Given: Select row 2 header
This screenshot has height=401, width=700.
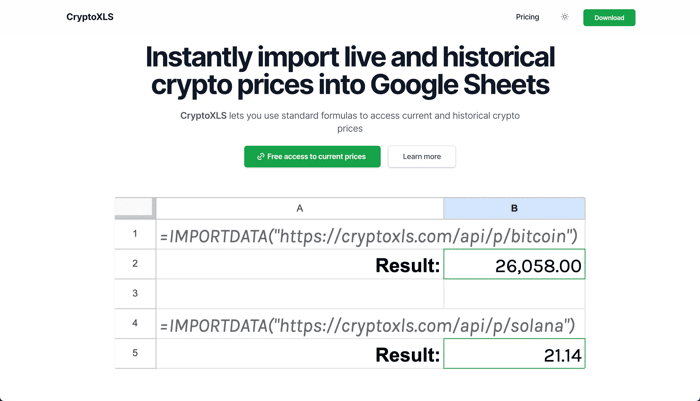Looking at the screenshot, I should (x=135, y=264).
